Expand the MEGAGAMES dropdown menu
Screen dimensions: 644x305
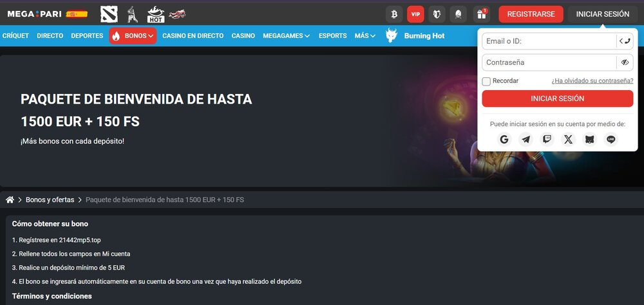(287, 36)
